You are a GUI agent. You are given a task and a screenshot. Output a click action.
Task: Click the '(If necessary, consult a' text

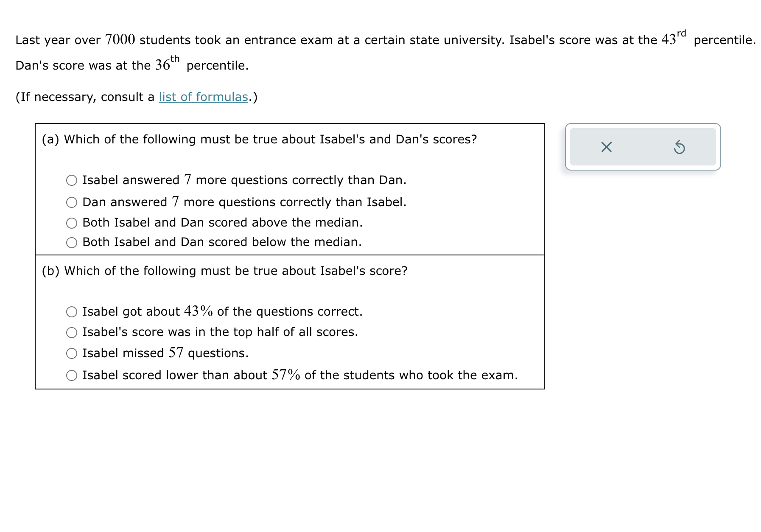[85, 97]
